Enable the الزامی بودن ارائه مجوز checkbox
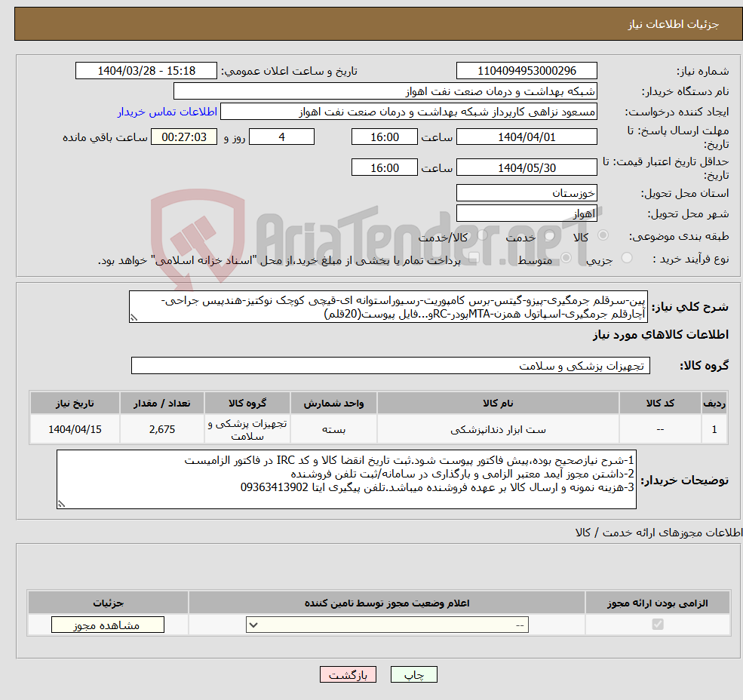This screenshot has height=700, width=743. 657,625
